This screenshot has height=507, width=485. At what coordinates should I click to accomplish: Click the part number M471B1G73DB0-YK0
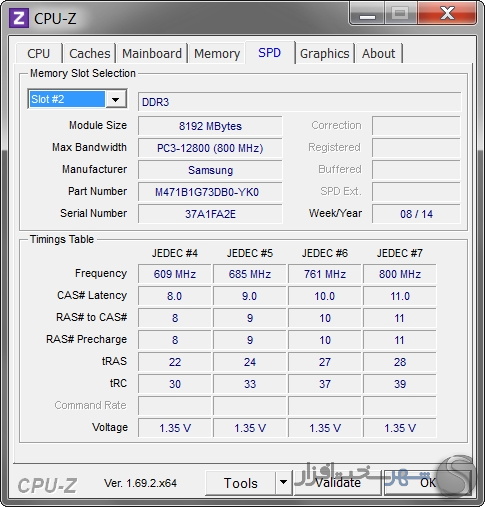click(210, 192)
